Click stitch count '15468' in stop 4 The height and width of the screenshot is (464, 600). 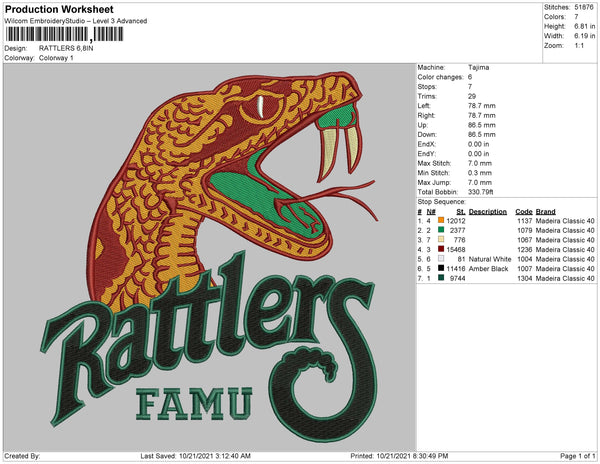coord(456,249)
